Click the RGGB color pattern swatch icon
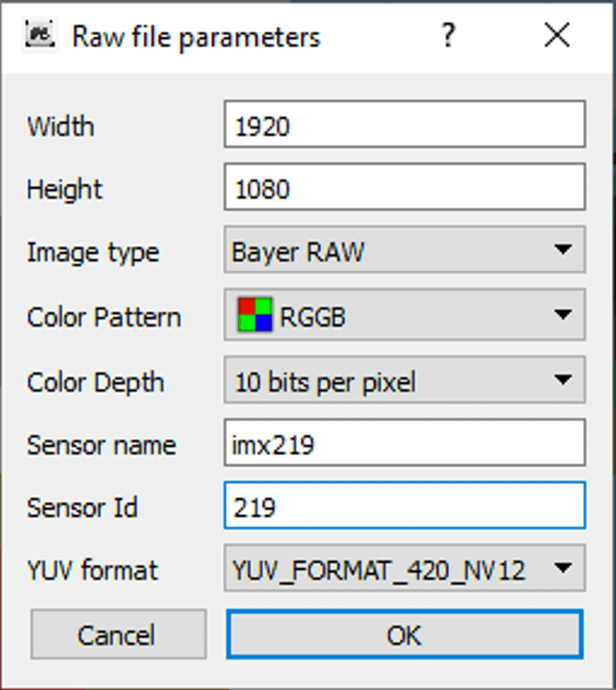 coord(255,315)
